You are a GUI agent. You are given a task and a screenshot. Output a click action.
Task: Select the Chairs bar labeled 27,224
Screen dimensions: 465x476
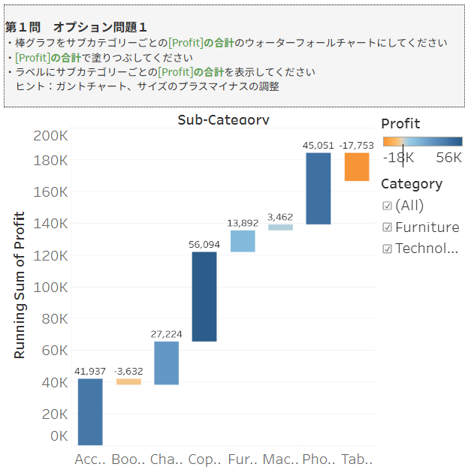[166, 363]
